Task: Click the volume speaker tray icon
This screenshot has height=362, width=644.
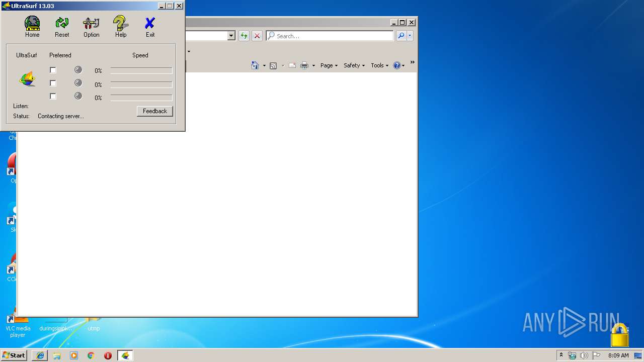Action: click(584, 355)
